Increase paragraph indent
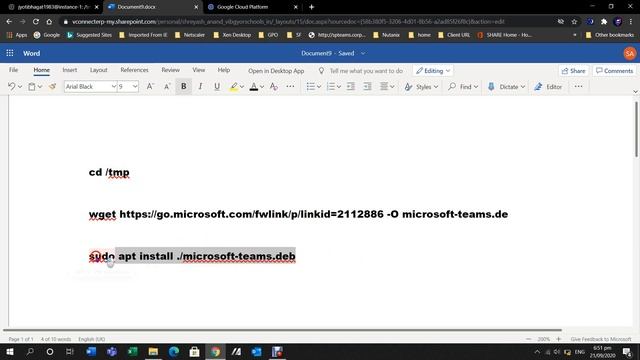This screenshot has width=640, height=360. (x=367, y=87)
